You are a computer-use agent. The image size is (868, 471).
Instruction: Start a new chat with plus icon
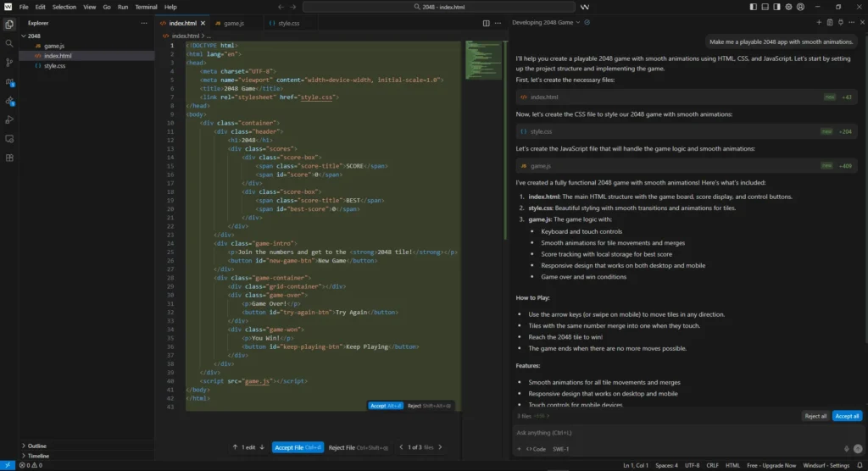tap(819, 23)
